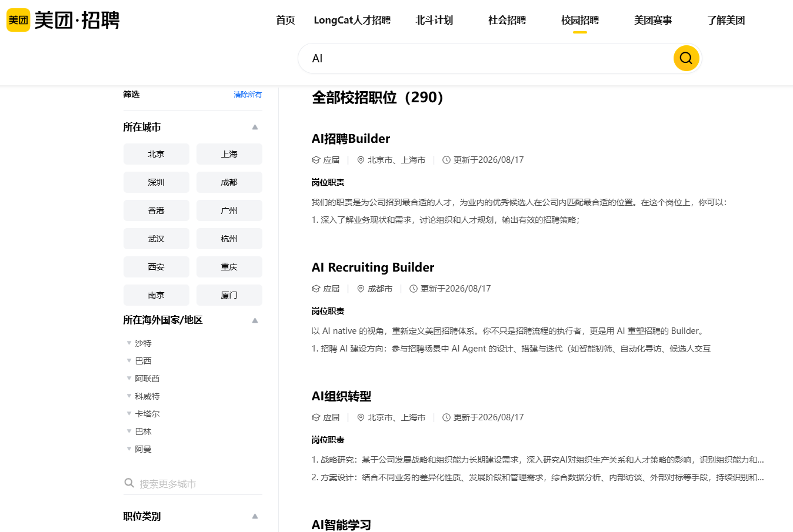
Task: Open the AI招聘Builder job posting
Action: pos(351,139)
